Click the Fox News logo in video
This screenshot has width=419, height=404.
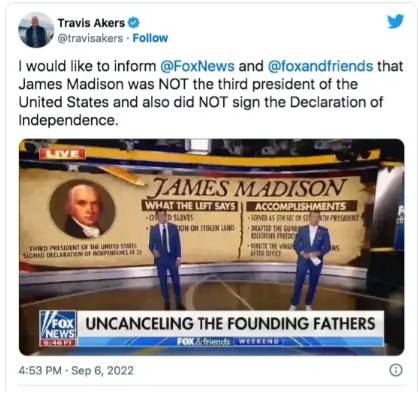click(58, 329)
